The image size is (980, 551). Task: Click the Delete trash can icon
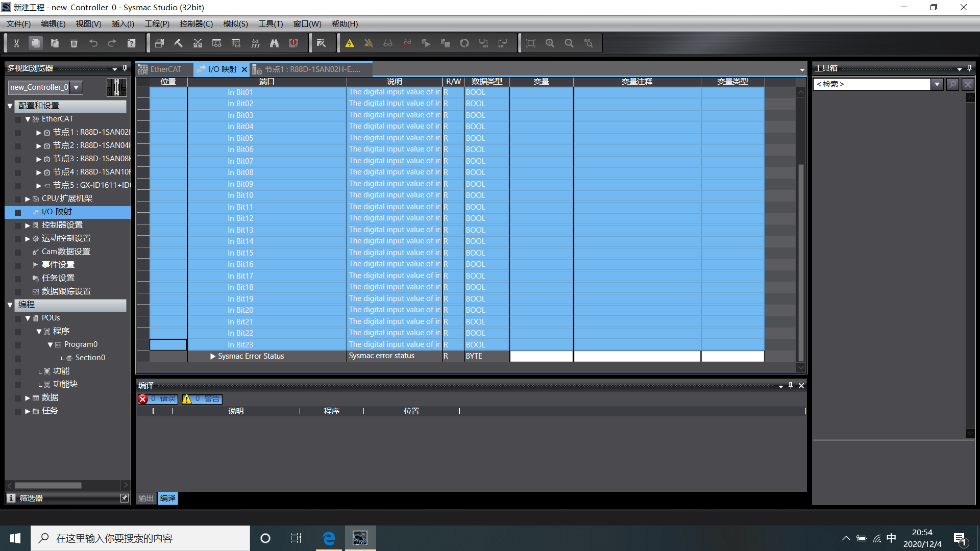(x=74, y=43)
